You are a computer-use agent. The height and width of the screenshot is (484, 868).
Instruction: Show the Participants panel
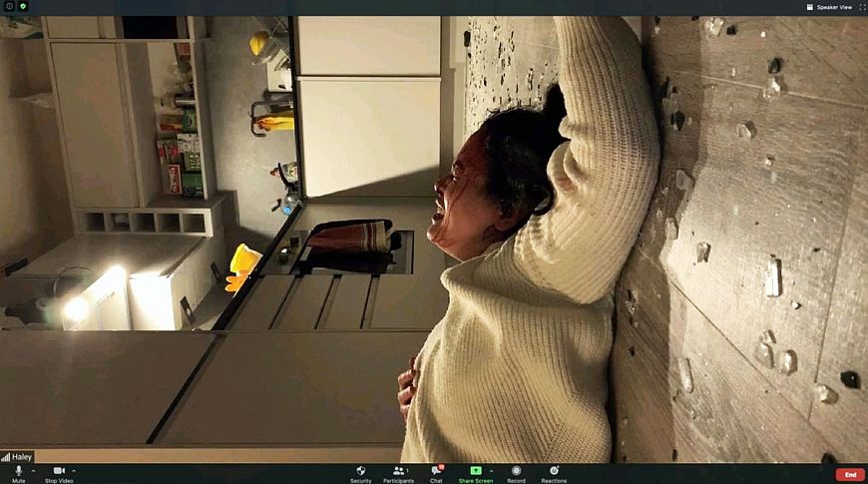pyautogui.click(x=399, y=470)
